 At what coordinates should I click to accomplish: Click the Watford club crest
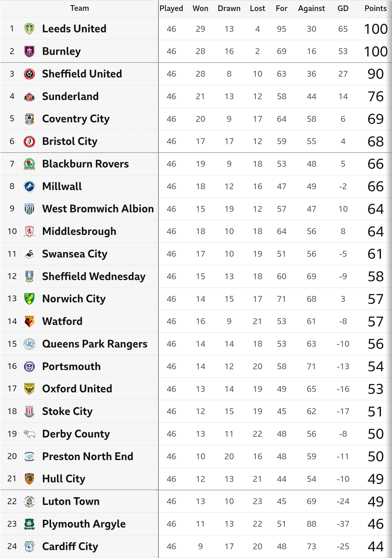[x=30, y=321]
